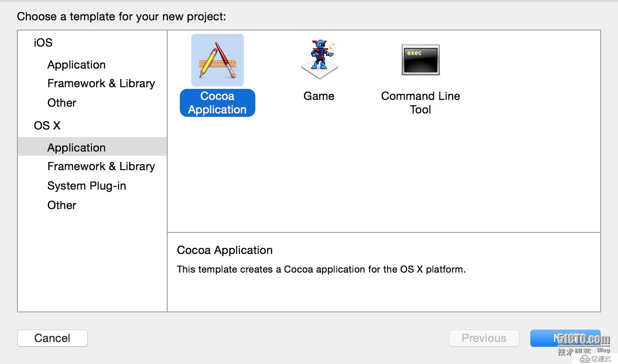Click the OS X section header
Viewport: 618px width, 364px height.
point(47,126)
